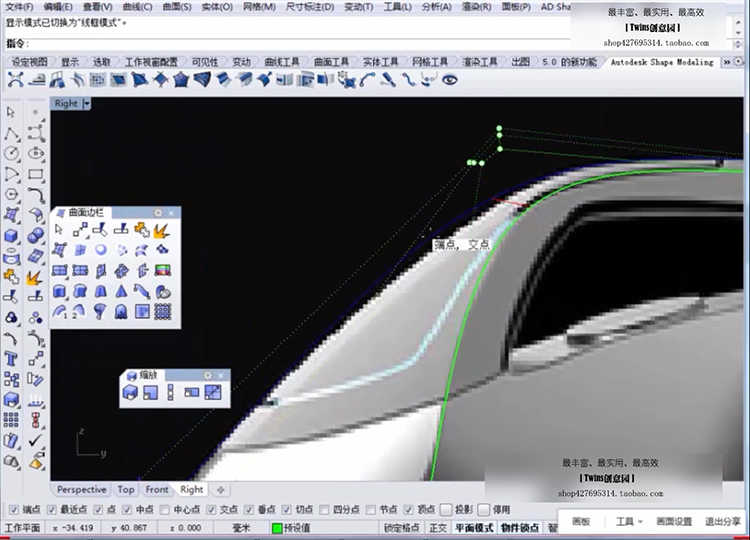The width and height of the screenshot is (750, 540).
Task: Enable the 停用 checkbox
Action: coord(484,510)
